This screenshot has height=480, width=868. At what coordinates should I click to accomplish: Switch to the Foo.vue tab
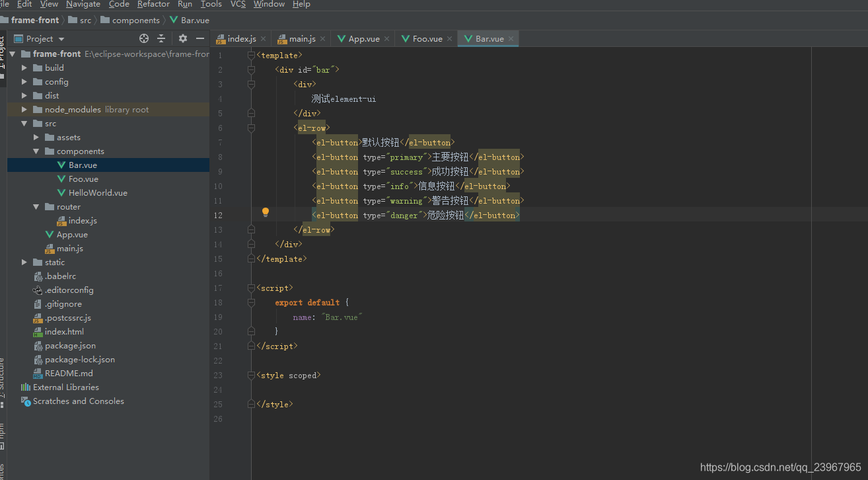pos(427,39)
